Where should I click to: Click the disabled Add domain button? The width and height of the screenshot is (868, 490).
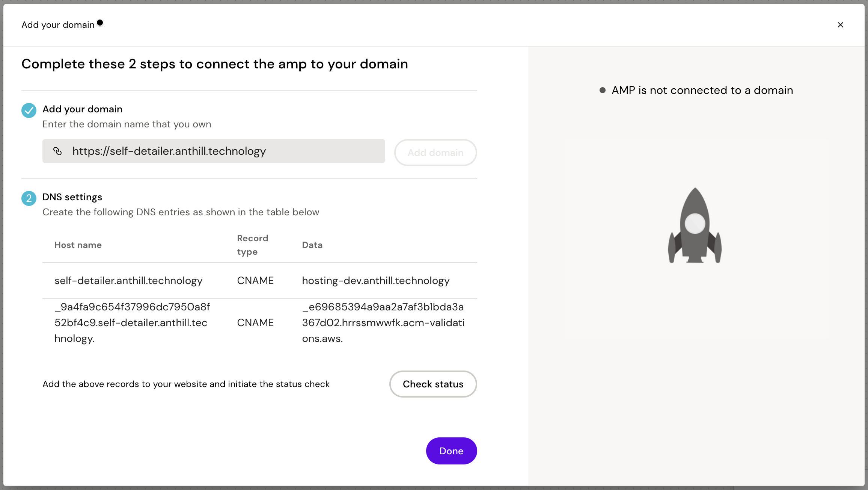pyautogui.click(x=436, y=153)
